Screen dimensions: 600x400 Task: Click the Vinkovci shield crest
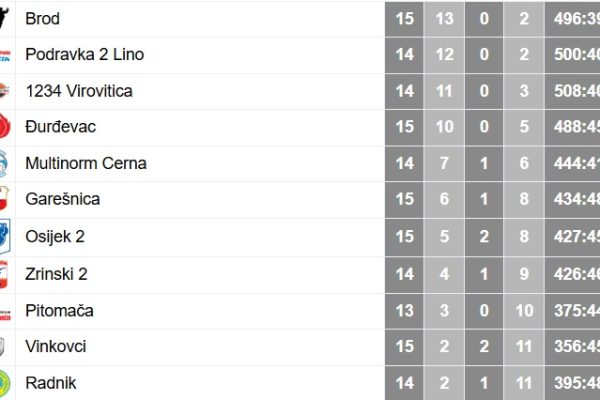2,347
